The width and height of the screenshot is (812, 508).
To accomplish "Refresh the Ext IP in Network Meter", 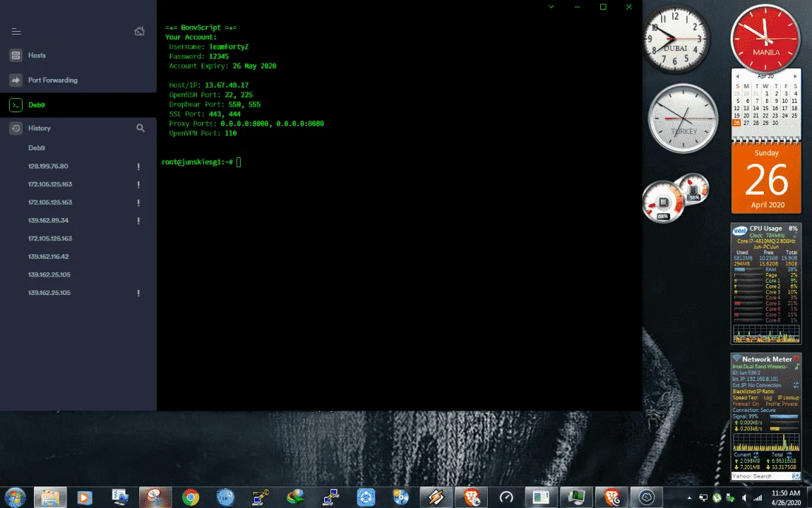I will coord(796,385).
